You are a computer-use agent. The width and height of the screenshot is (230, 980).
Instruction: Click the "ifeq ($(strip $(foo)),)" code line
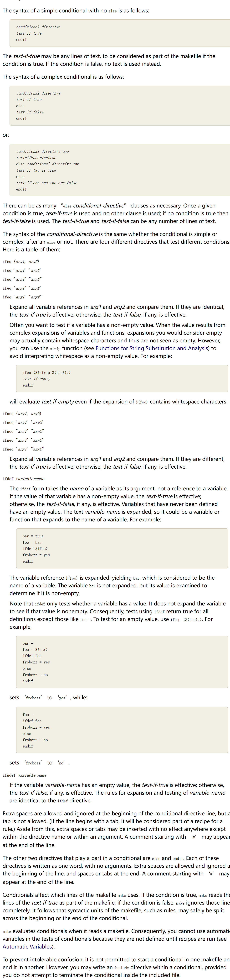[x=46, y=372]
